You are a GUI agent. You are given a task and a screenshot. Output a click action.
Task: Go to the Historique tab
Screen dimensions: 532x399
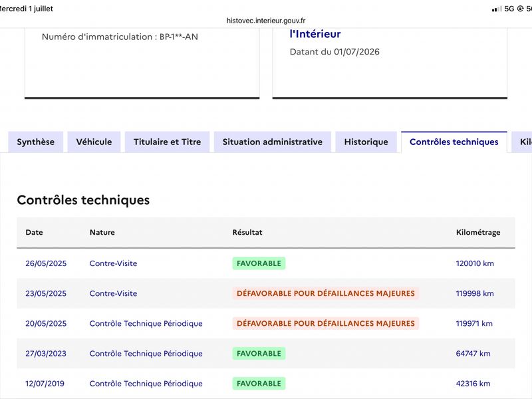click(366, 142)
